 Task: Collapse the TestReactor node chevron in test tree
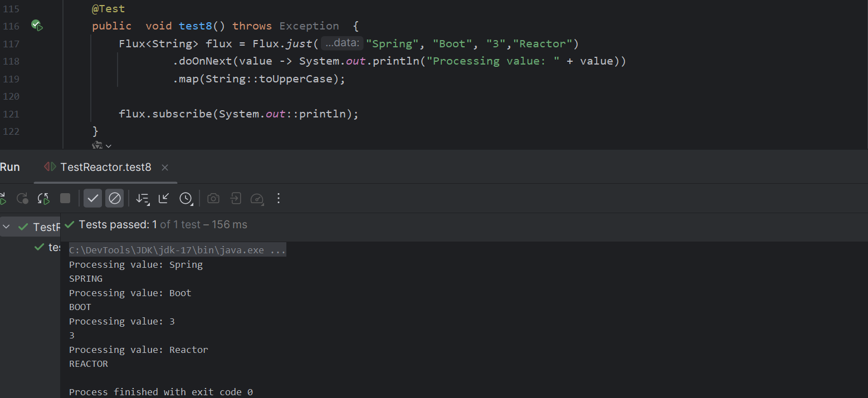point(6,227)
